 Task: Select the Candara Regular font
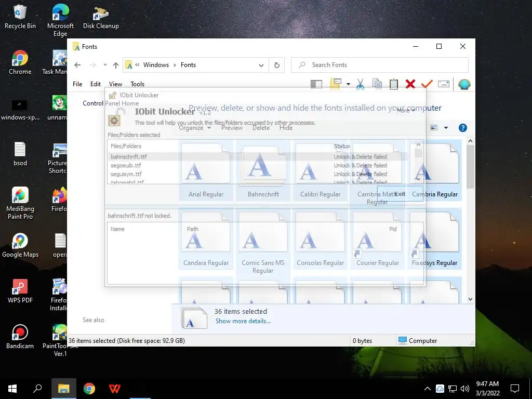pos(206,239)
